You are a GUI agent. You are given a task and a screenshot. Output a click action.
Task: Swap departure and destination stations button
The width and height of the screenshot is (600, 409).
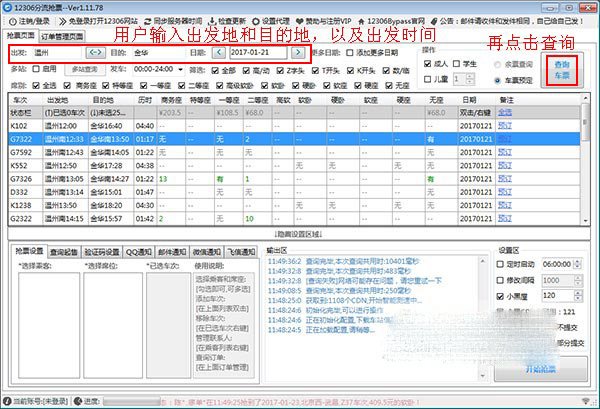coord(96,51)
